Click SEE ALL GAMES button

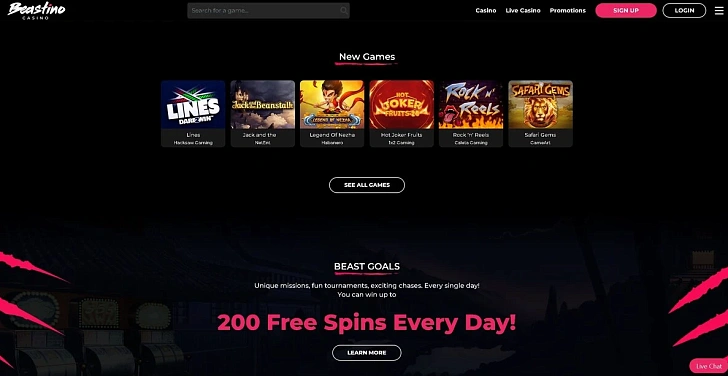(367, 185)
